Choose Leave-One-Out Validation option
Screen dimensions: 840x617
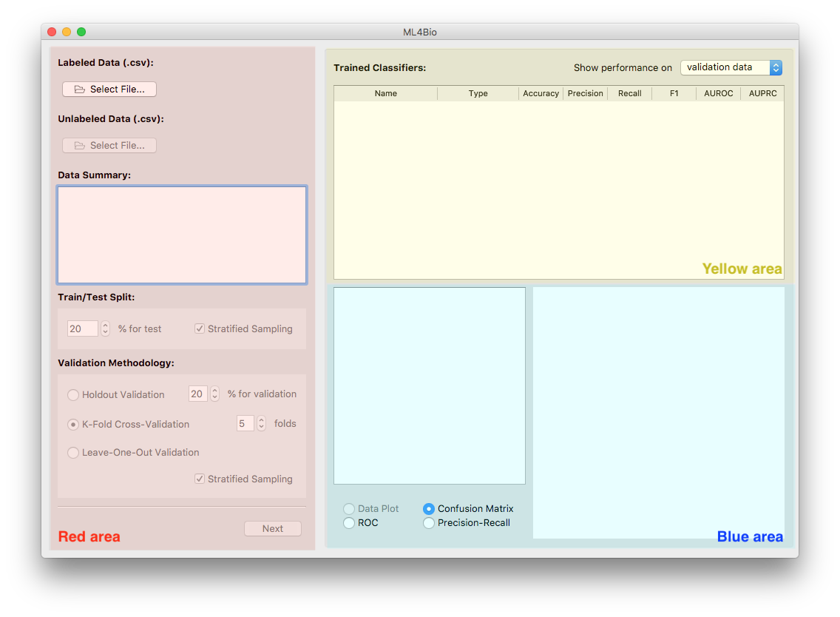pos(73,453)
